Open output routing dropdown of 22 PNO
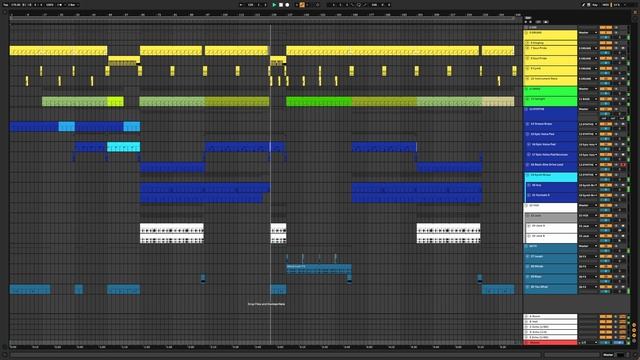This screenshot has height=360, width=640. (588, 205)
